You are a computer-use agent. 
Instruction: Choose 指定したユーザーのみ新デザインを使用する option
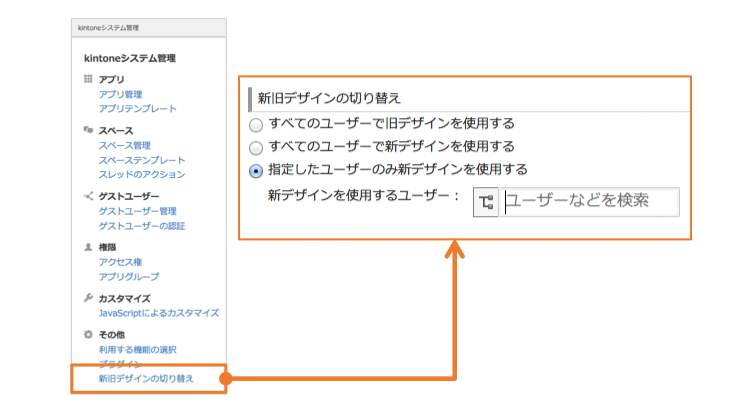(x=256, y=170)
